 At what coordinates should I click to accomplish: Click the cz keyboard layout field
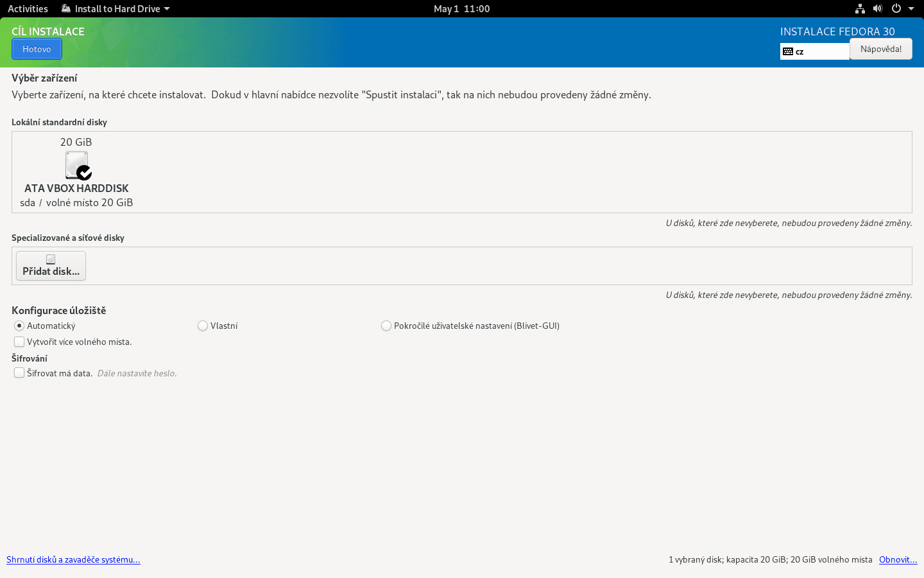(815, 51)
